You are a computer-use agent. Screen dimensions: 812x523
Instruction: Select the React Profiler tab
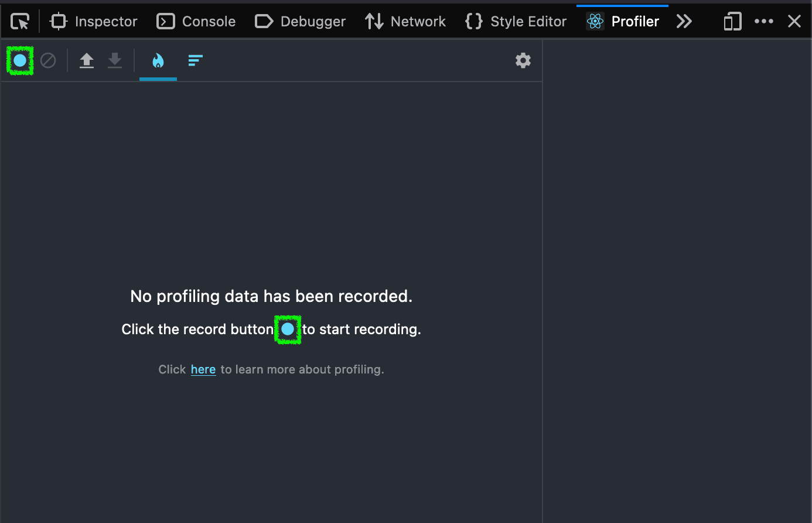pyautogui.click(x=623, y=22)
